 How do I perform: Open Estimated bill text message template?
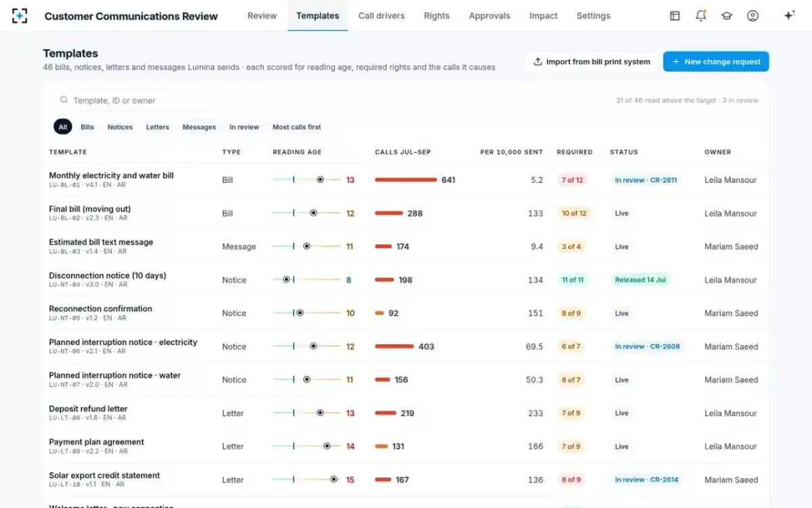point(101,242)
